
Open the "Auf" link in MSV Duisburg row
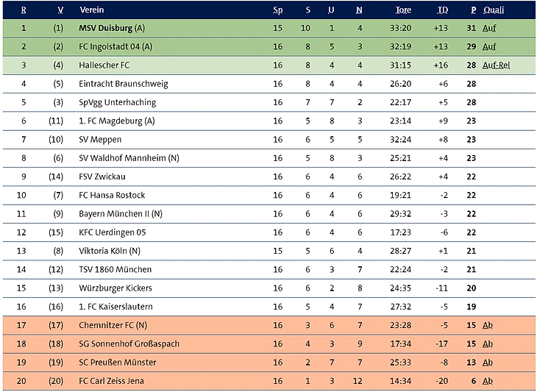click(x=488, y=28)
